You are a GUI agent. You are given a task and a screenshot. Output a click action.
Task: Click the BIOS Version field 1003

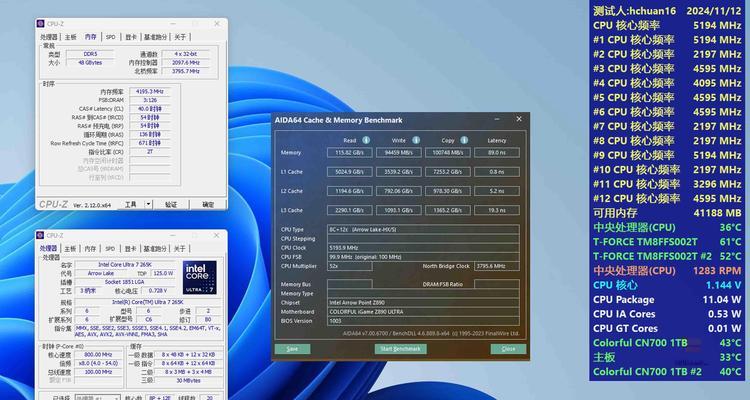(423, 321)
